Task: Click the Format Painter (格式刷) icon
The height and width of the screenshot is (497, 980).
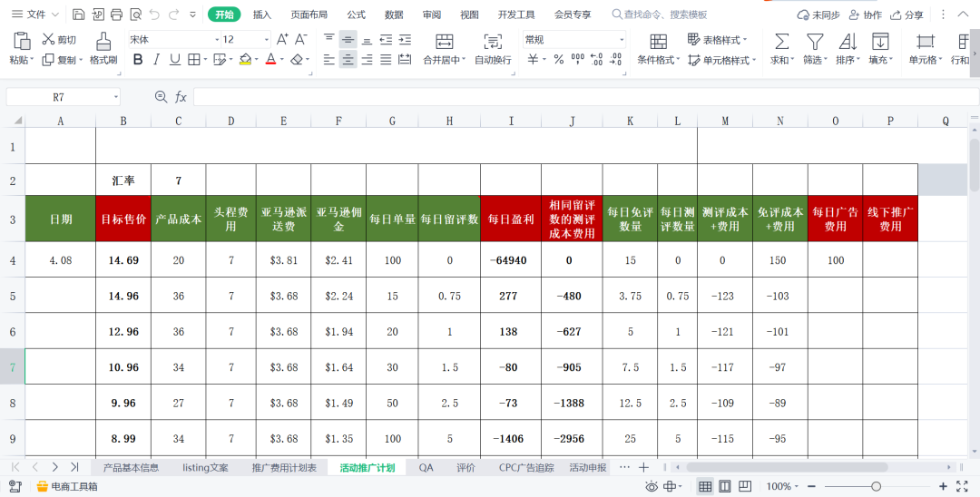Action: pos(103,41)
